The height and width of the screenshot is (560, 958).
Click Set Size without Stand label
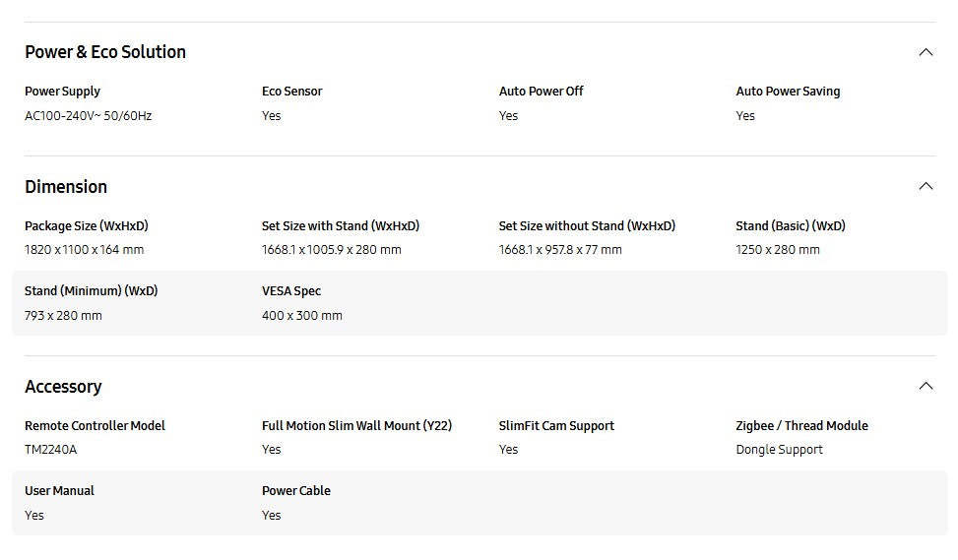point(587,226)
